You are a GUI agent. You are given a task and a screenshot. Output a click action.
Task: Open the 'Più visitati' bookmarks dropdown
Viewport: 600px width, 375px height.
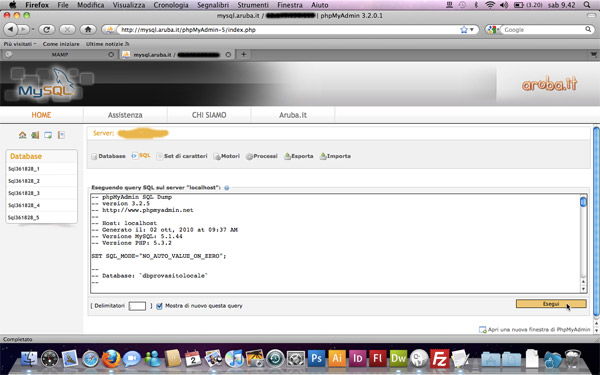click(x=20, y=44)
